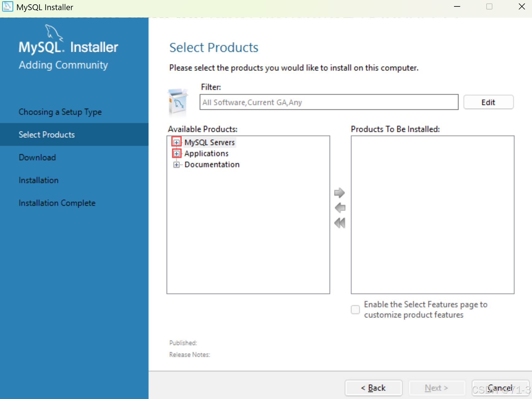Click the Select Products heading
Viewport: 532px width, 399px height.
(214, 48)
